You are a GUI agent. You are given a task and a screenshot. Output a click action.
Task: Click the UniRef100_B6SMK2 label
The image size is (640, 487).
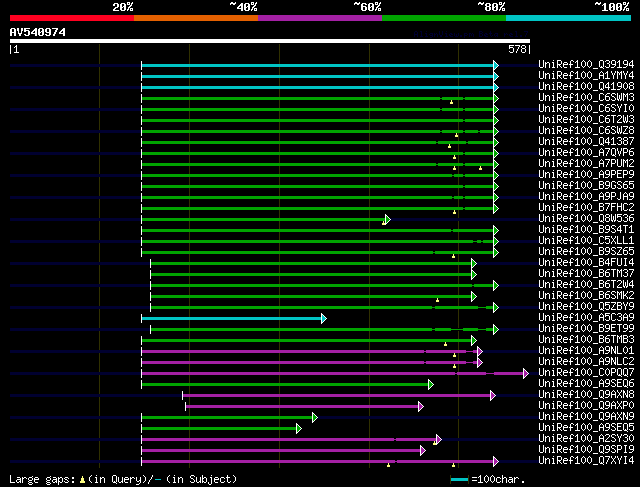point(586,296)
